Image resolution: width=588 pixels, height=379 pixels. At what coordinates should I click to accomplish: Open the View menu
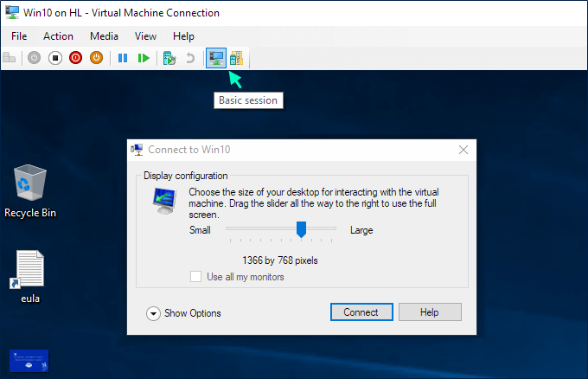click(x=145, y=36)
